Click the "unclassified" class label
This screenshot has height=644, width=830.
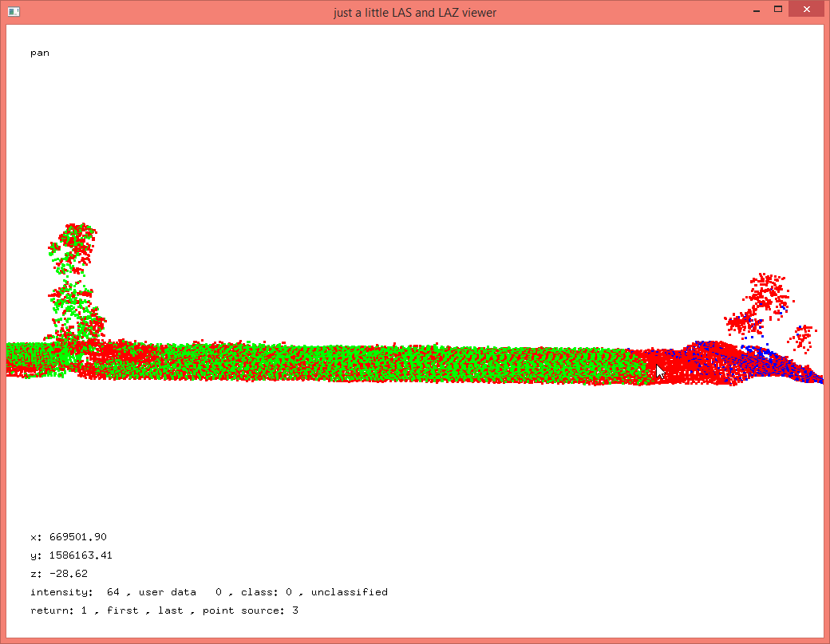349,592
